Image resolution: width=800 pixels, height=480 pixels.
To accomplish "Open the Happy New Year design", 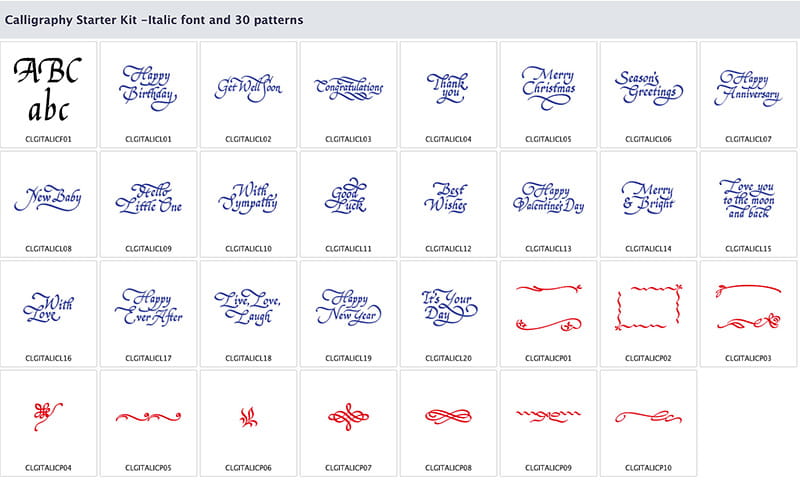I will click(x=348, y=307).
